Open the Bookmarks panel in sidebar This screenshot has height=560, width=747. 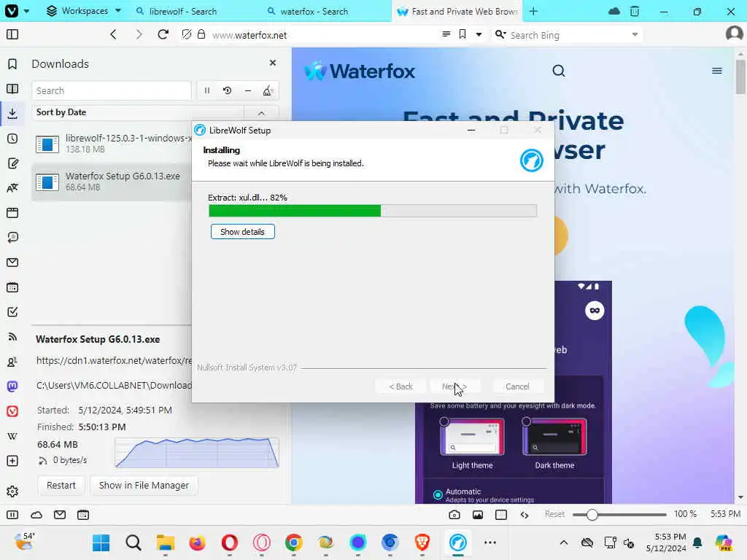12,64
